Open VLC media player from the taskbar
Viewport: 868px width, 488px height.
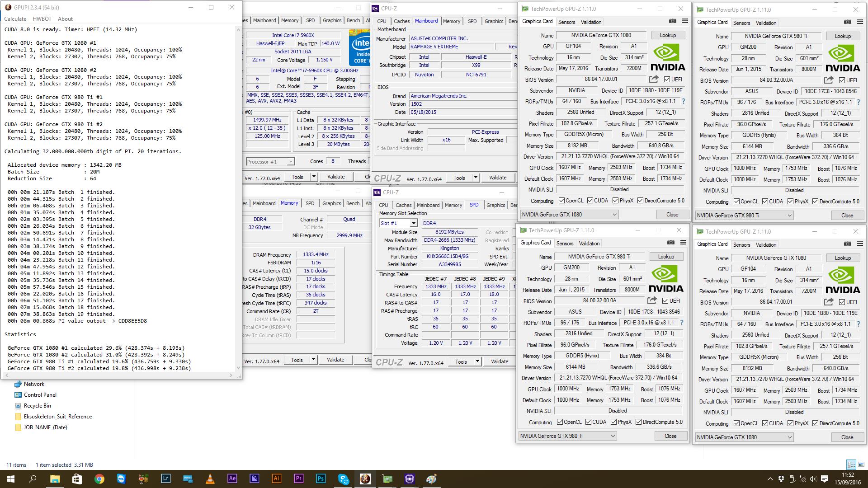pos(210,479)
